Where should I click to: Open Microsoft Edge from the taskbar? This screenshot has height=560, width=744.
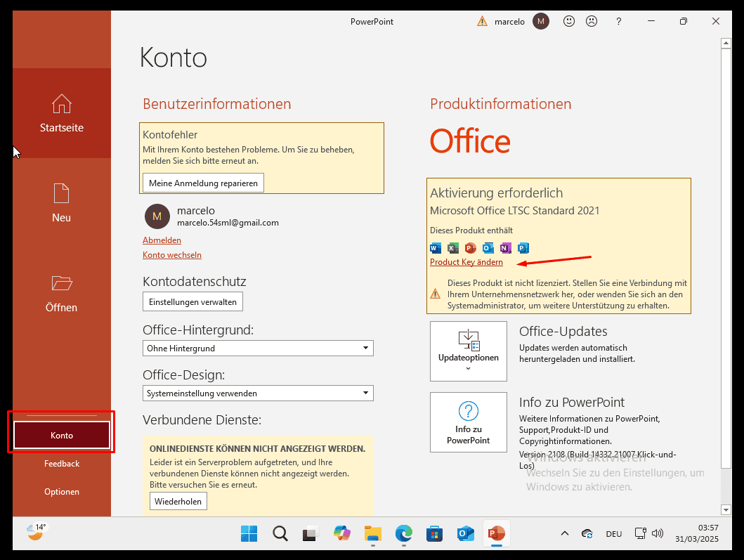pos(403,534)
